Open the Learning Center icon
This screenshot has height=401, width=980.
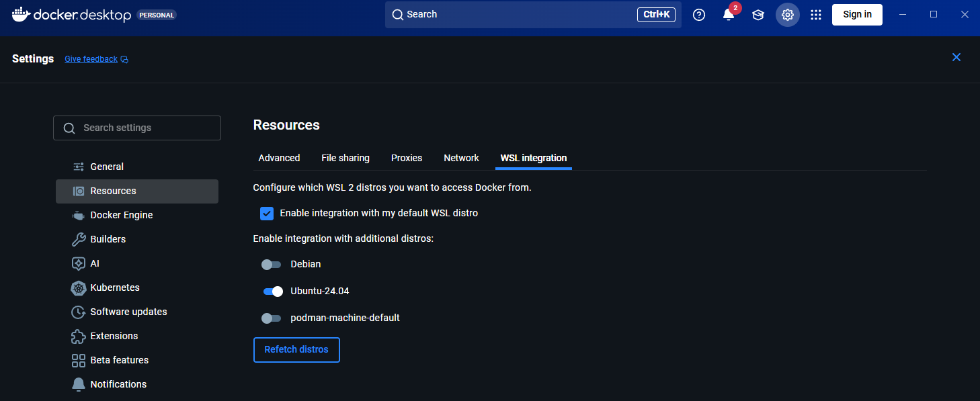coord(758,14)
